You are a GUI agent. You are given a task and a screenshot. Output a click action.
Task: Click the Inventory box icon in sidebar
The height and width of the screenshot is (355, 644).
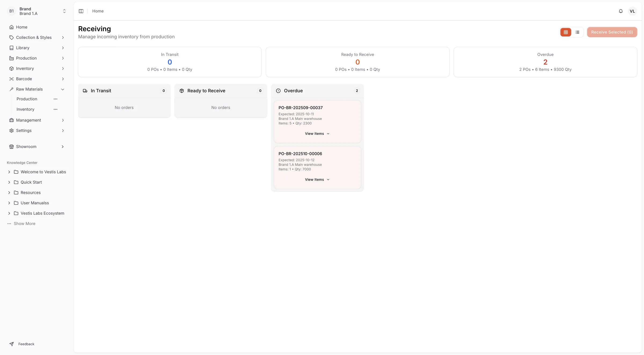point(12,69)
